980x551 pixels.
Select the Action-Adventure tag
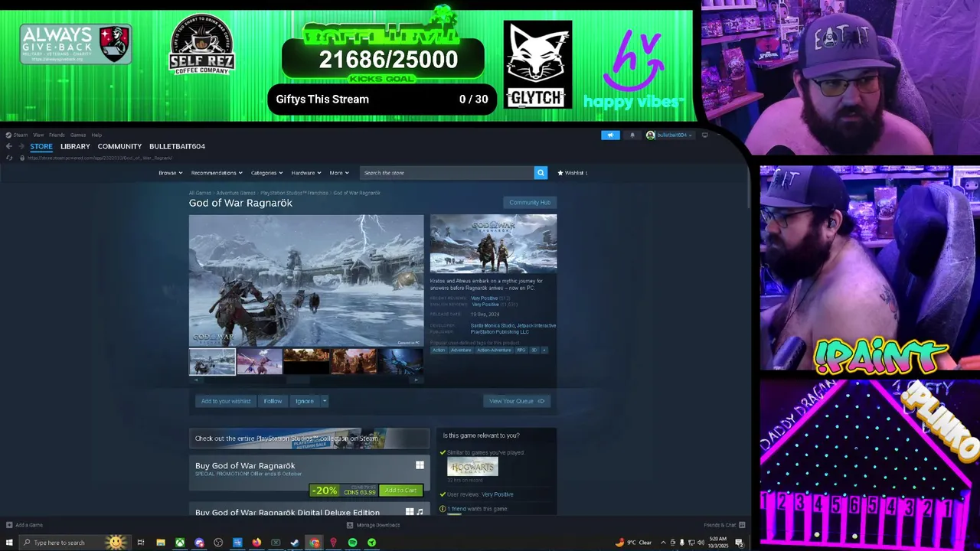[494, 350]
